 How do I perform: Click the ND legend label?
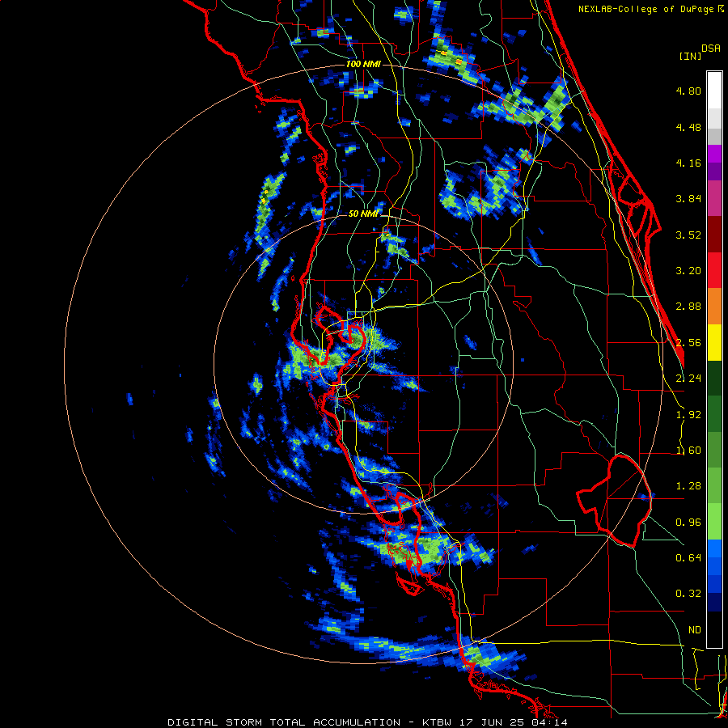[695, 630]
